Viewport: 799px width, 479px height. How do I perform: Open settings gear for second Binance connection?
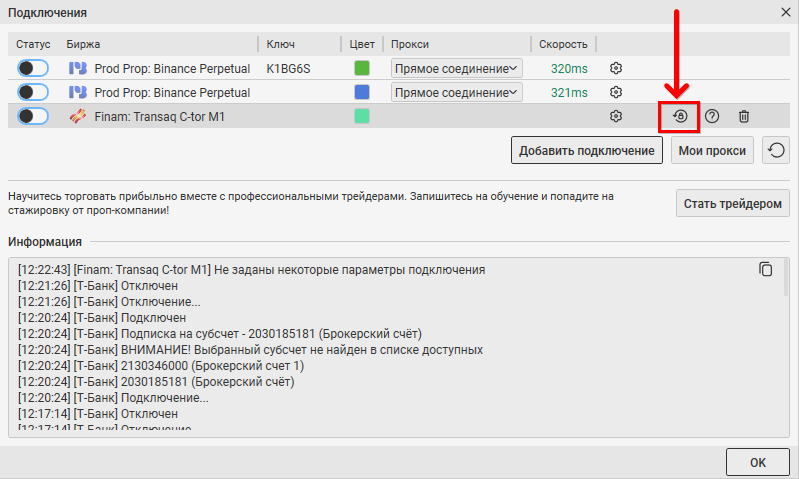point(616,92)
